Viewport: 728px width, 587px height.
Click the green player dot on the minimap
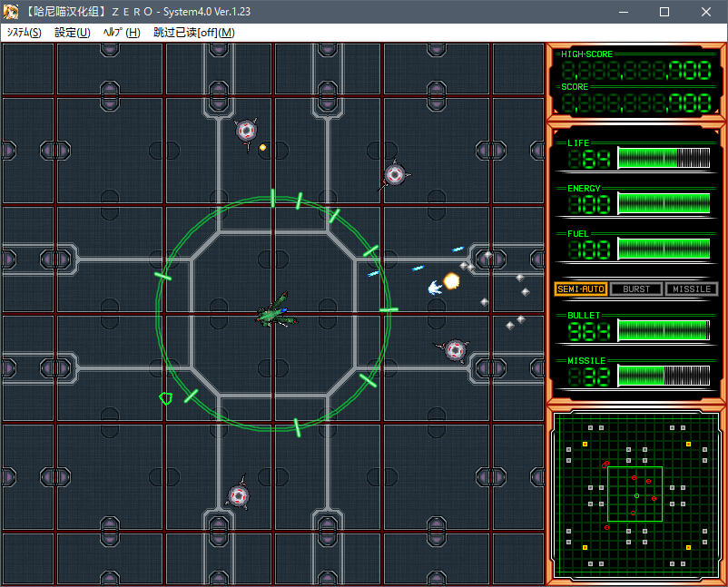(636, 496)
